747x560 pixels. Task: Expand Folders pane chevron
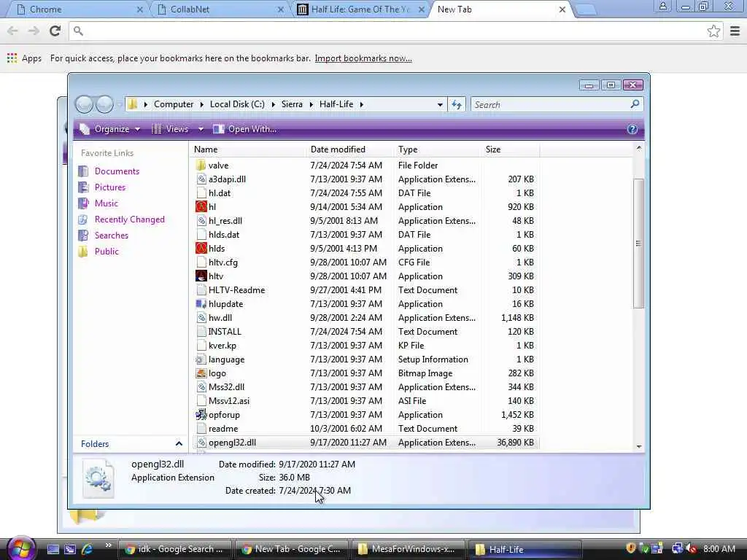pyautogui.click(x=179, y=444)
